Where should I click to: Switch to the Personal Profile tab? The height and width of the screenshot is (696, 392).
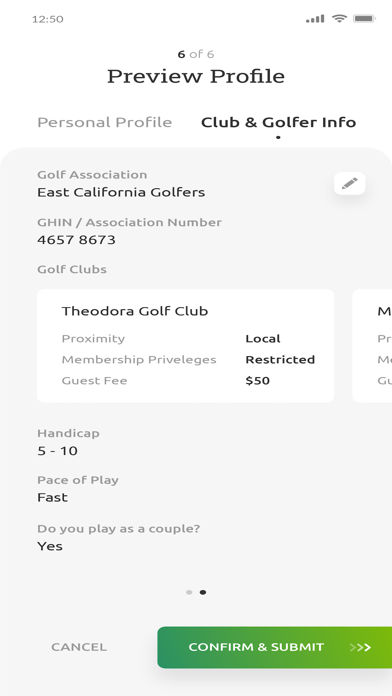104,122
